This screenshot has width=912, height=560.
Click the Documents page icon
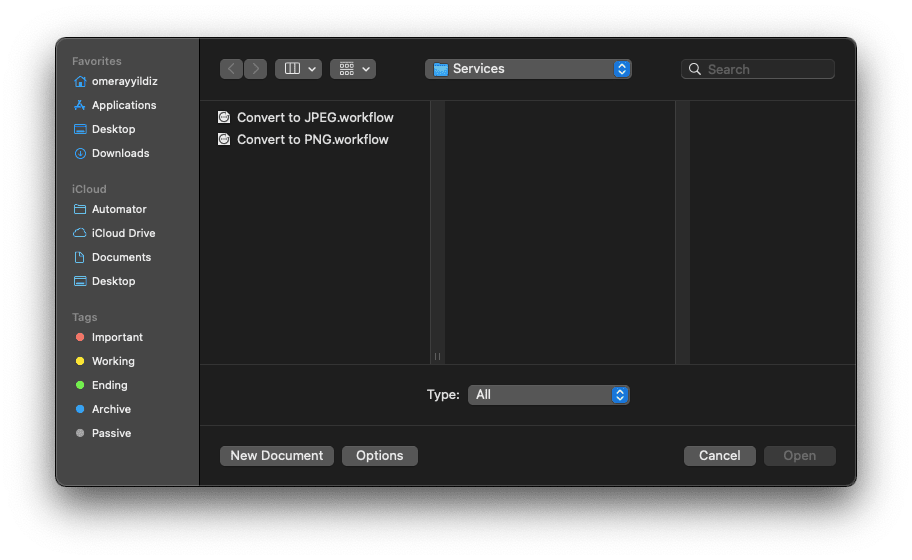pos(80,257)
